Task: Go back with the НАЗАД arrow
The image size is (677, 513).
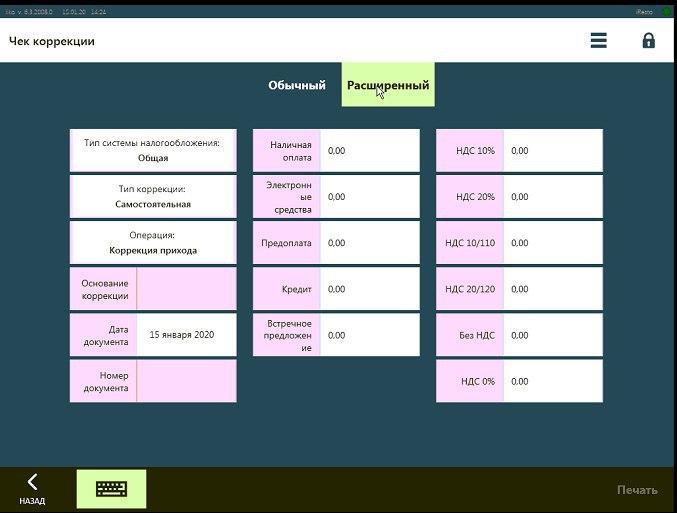Action: (x=32, y=489)
